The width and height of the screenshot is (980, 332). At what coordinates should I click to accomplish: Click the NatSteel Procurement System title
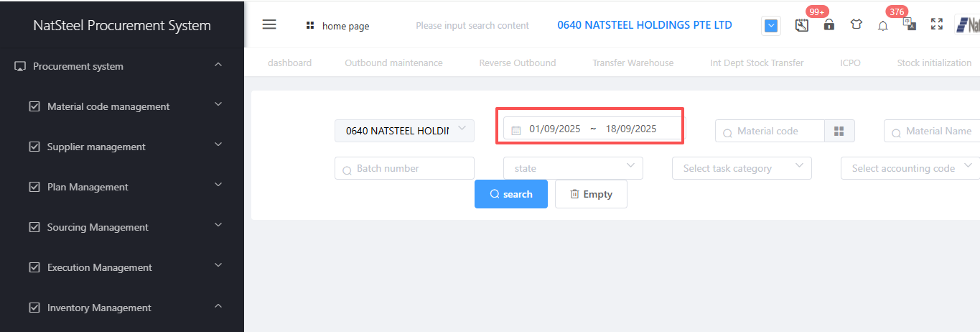122,25
